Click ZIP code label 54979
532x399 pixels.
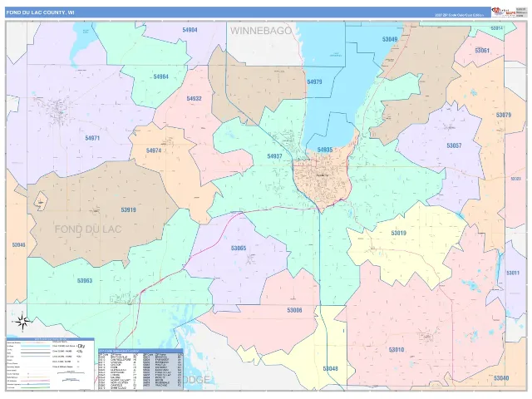tap(314, 81)
